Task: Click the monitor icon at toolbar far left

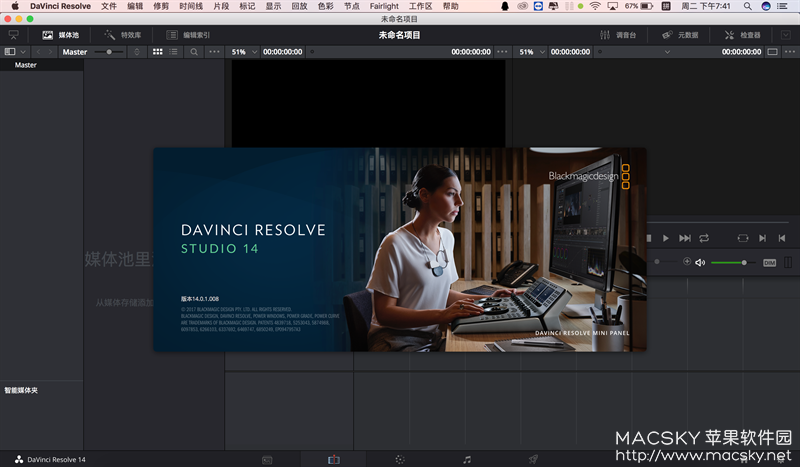Action: 13,35
